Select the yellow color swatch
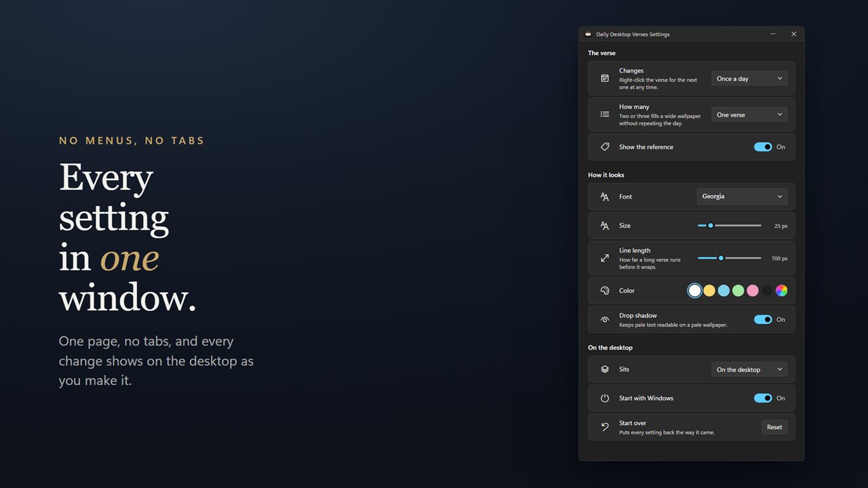The width and height of the screenshot is (868, 488). pos(709,291)
